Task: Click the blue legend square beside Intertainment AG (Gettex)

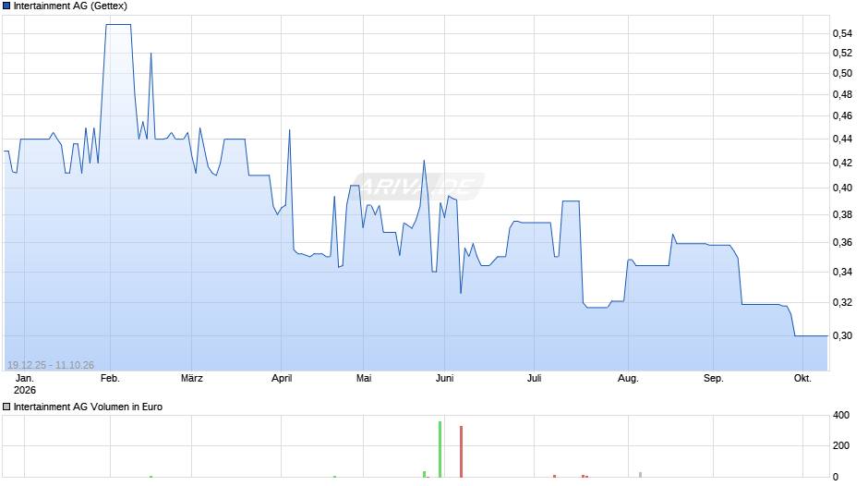Action: coord(6,6)
